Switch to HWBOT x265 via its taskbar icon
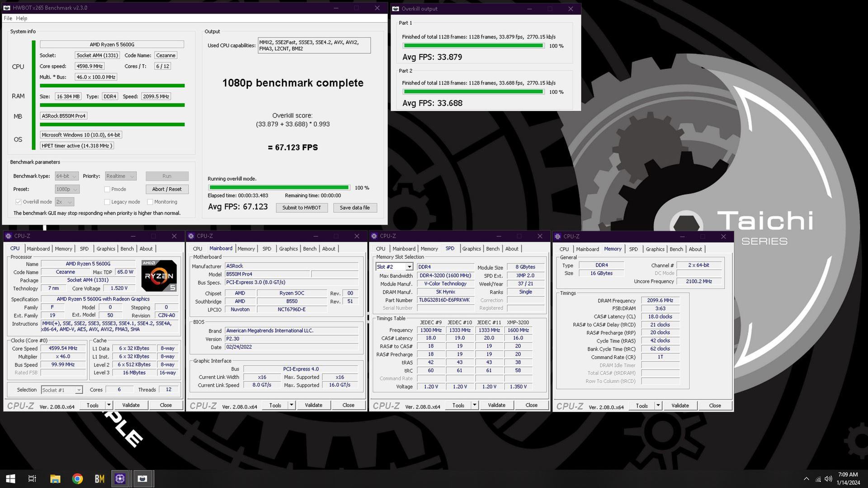Image resolution: width=868 pixels, height=488 pixels. pyautogui.click(x=142, y=479)
